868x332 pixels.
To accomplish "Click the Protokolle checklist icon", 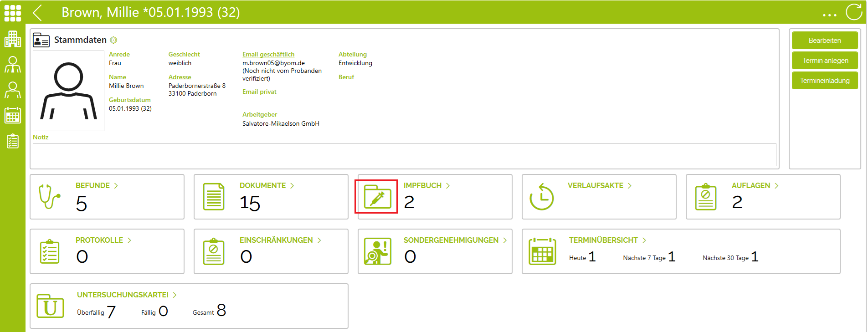I will [50, 251].
